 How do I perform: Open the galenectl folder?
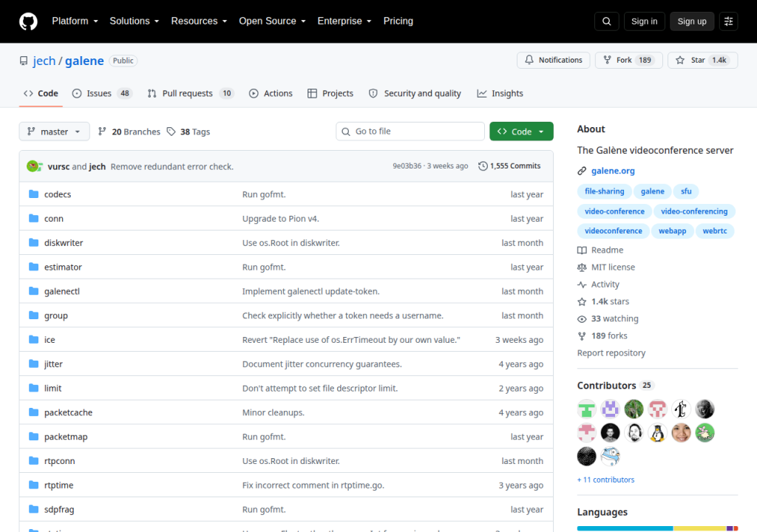[x=62, y=292]
